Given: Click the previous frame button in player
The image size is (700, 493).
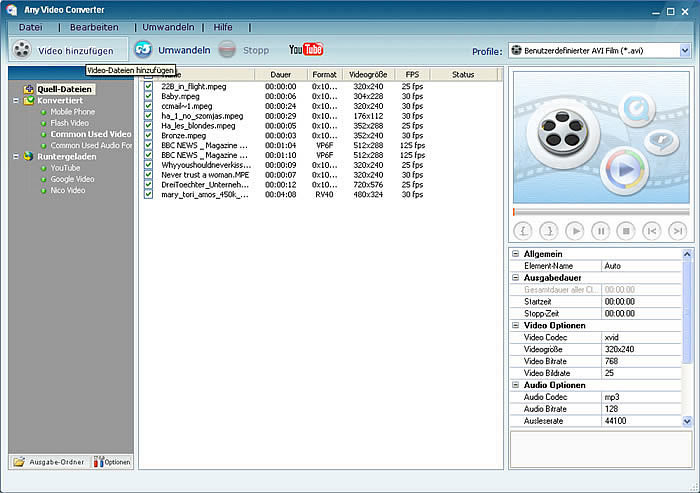Looking at the screenshot, I should [652, 231].
